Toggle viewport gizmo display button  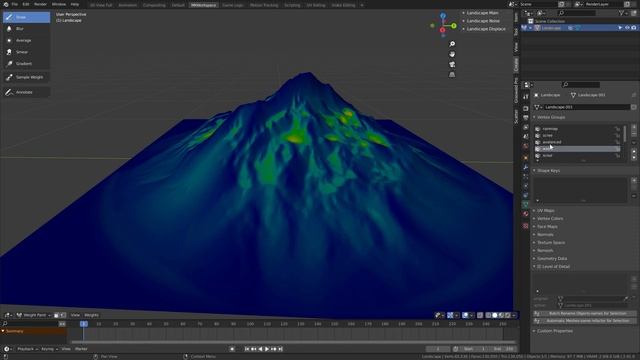tap(450, 315)
